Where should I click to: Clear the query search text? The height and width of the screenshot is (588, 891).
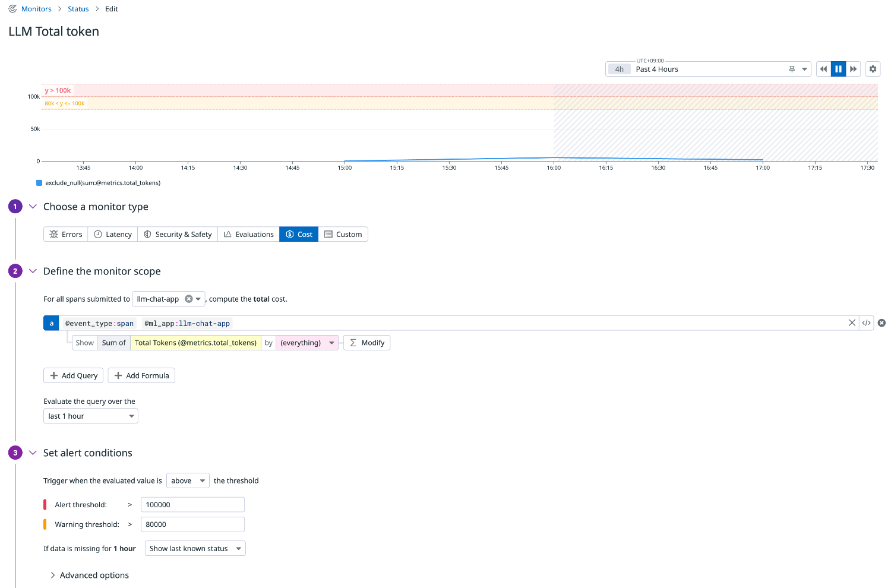852,323
